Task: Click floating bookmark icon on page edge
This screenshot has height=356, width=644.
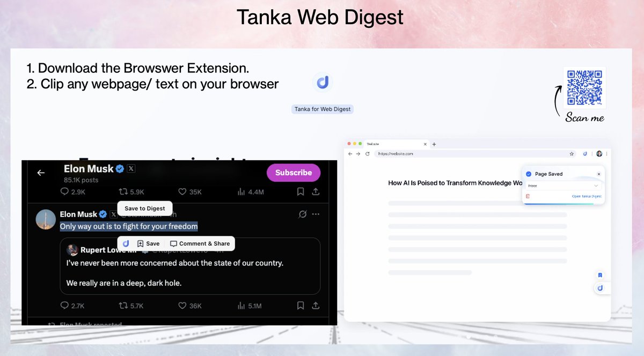Action: click(600, 275)
